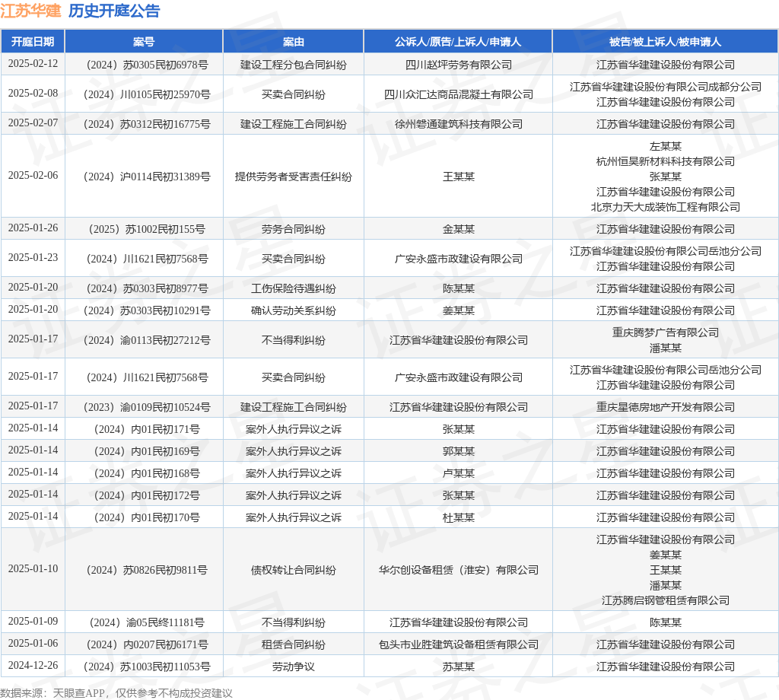Click plaintiff 苏某某

coord(459,667)
